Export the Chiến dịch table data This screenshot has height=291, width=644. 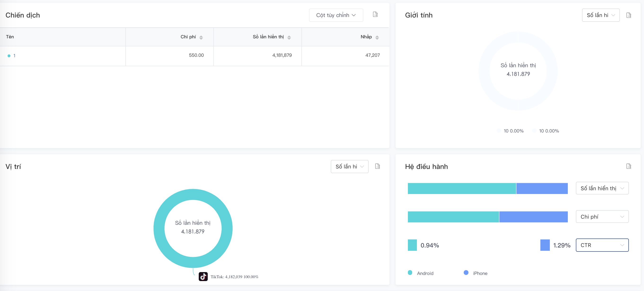point(375,15)
